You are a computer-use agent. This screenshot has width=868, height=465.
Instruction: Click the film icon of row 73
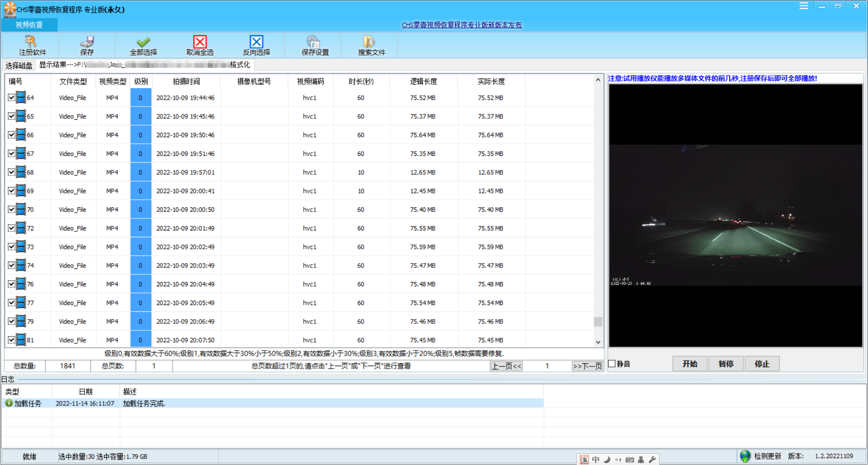21,247
